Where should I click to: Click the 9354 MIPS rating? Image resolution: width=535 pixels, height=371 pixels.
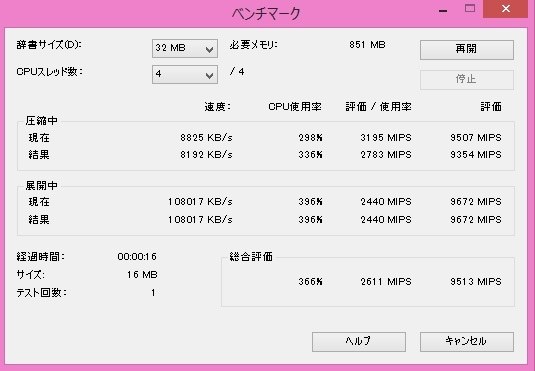[x=476, y=155]
